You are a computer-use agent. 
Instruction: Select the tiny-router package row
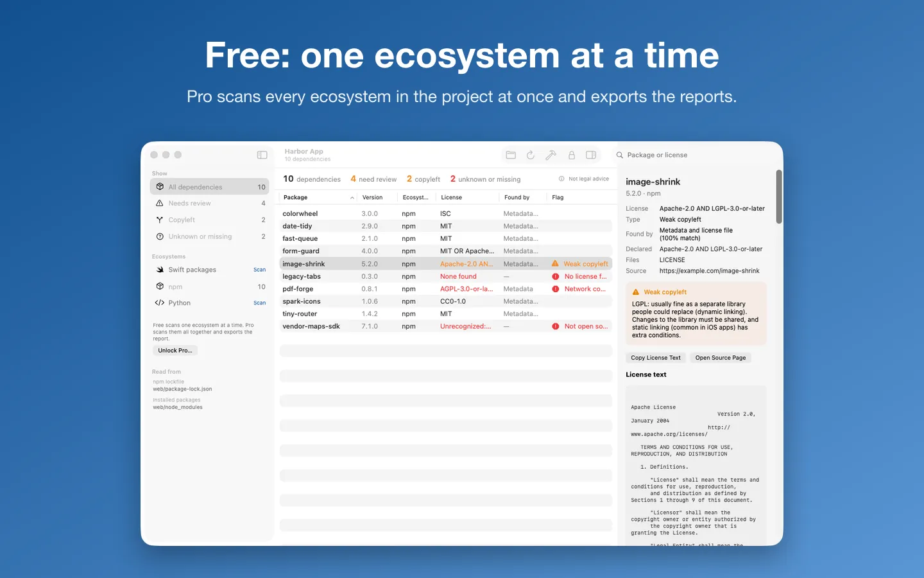(x=446, y=314)
